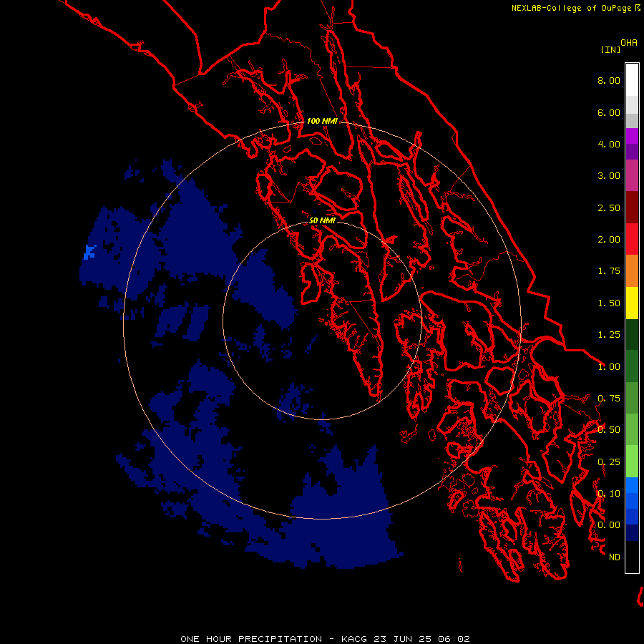Image resolution: width=644 pixels, height=644 pixels.
Task: Click the '1.75' legend value
Action: pyautogui.click(x=609, y=271)
